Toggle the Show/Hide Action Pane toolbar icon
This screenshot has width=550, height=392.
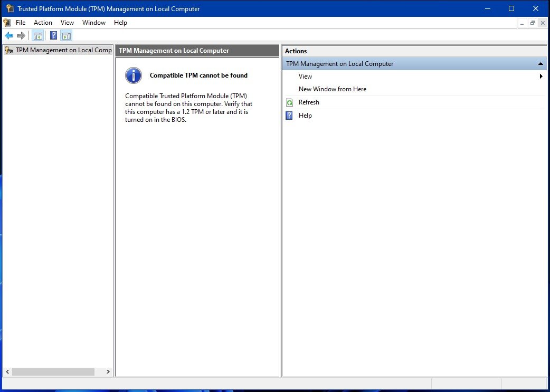click(66, 36)
